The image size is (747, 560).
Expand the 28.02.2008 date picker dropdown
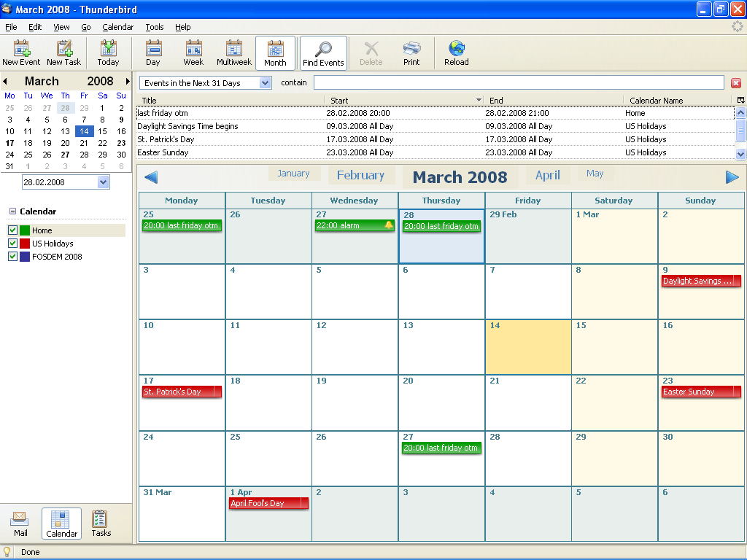coord(104,182)
